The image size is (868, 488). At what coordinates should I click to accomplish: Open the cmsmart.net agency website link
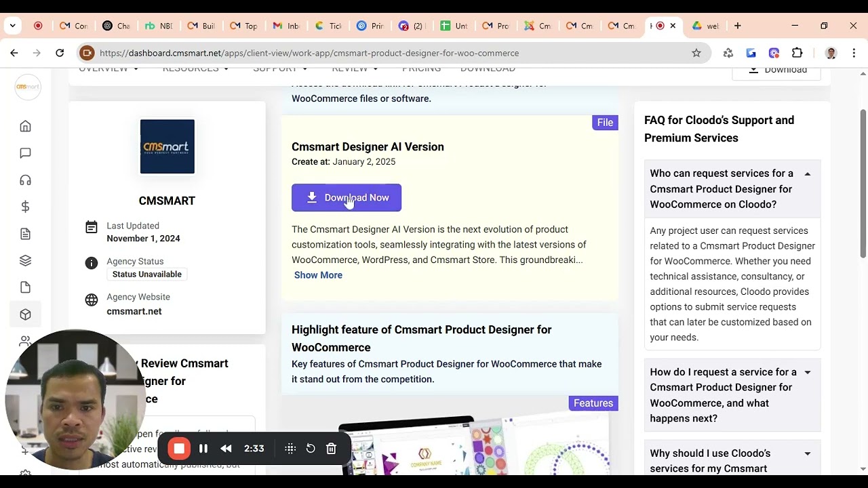pos(134,311)
